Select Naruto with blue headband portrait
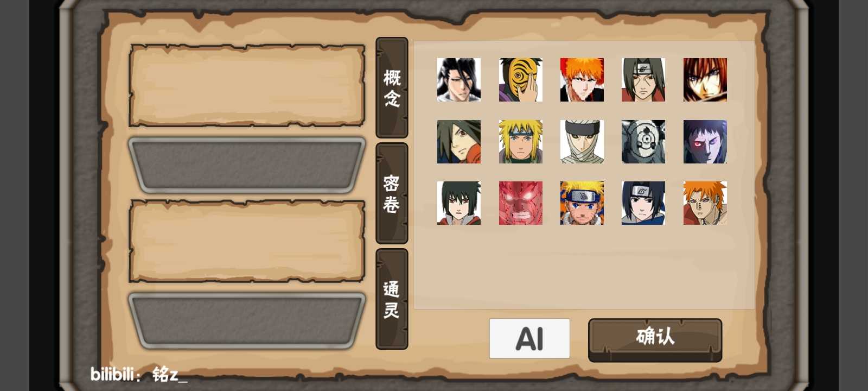This screenshot has height=391, width=868. 582,203
